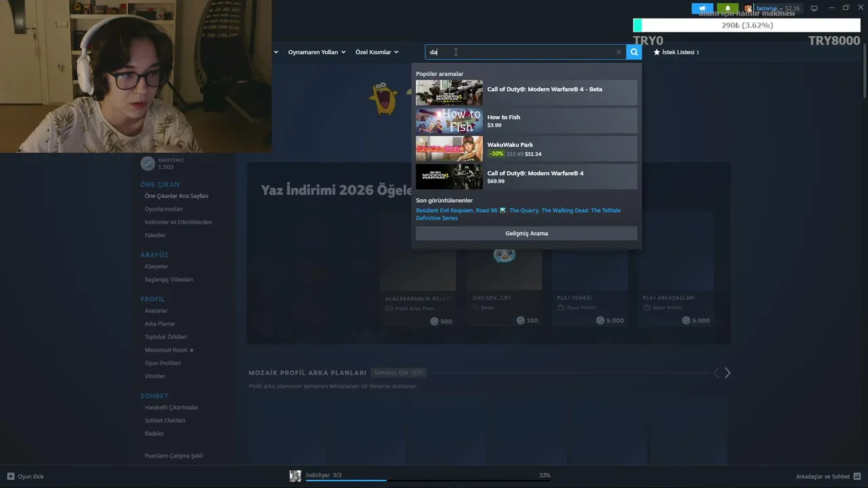The height and width of the screenshot is (488, 868).
Task: Select 'Call of Duty®: Modern Warfare® 4 - Beta' title
Action: 545,89
